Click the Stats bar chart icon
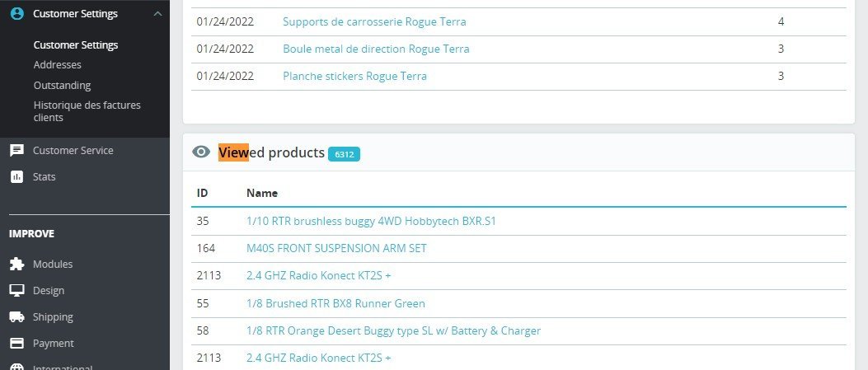 (x=16, y=177)
